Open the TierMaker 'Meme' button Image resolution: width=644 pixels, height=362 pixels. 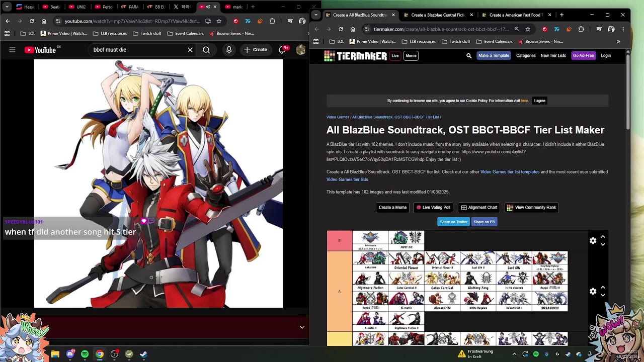click(411, 56)
